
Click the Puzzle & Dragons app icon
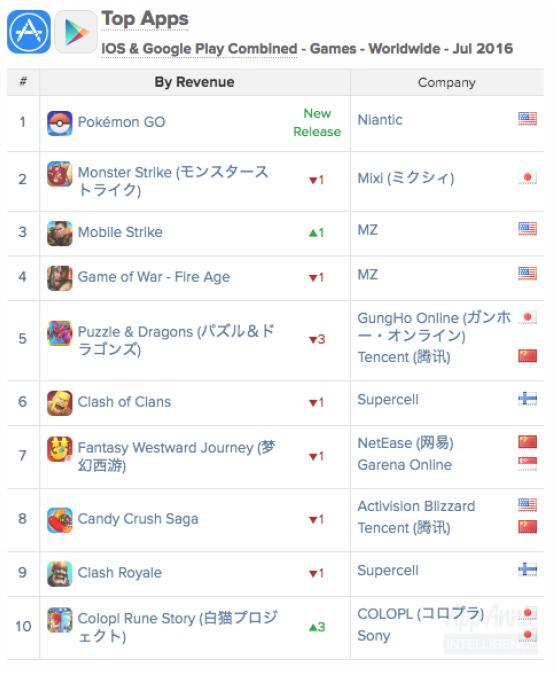(x=60, y=333)
